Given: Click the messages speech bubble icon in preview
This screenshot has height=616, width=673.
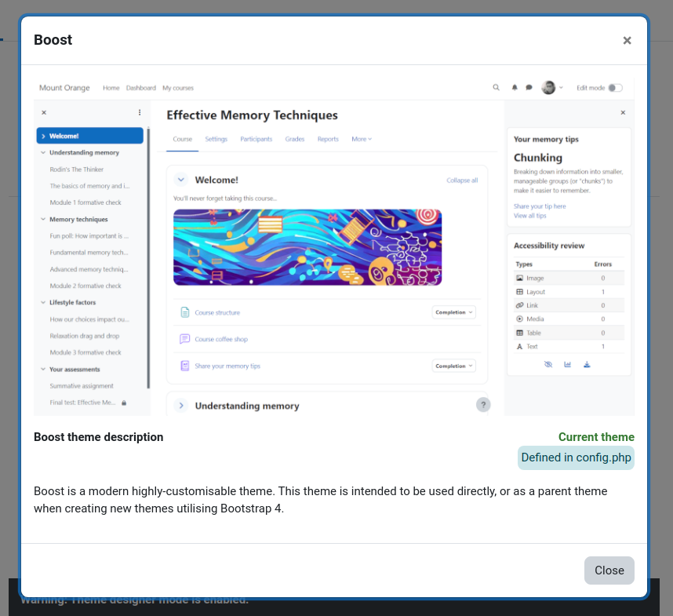Looking at the screenshot, I should 529,88.
